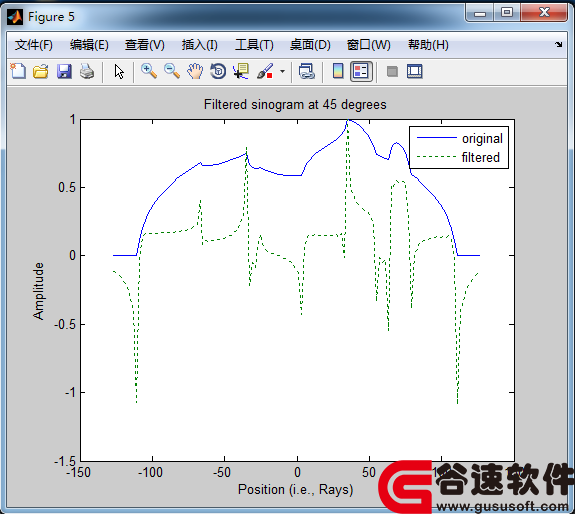Activate the Zoom Out magnifier
Screen dimensions: 575x514
(x=172, y=71)
